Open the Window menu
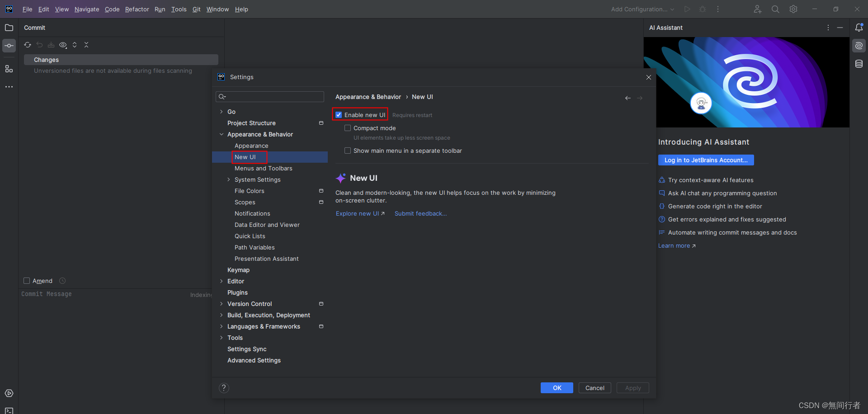The height and width of the screenshot is (414, 868). [217, 9]
